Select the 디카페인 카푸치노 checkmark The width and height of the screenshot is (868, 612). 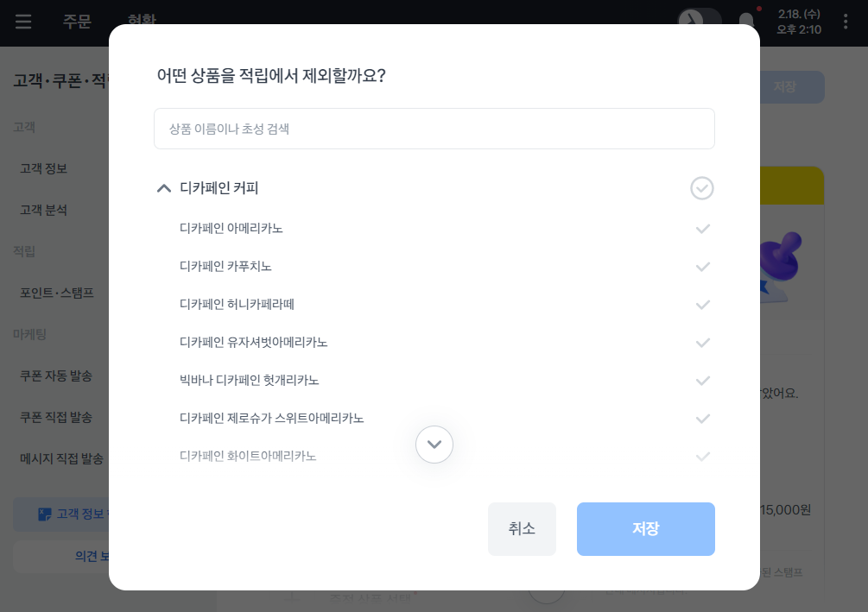click(703, 267)
